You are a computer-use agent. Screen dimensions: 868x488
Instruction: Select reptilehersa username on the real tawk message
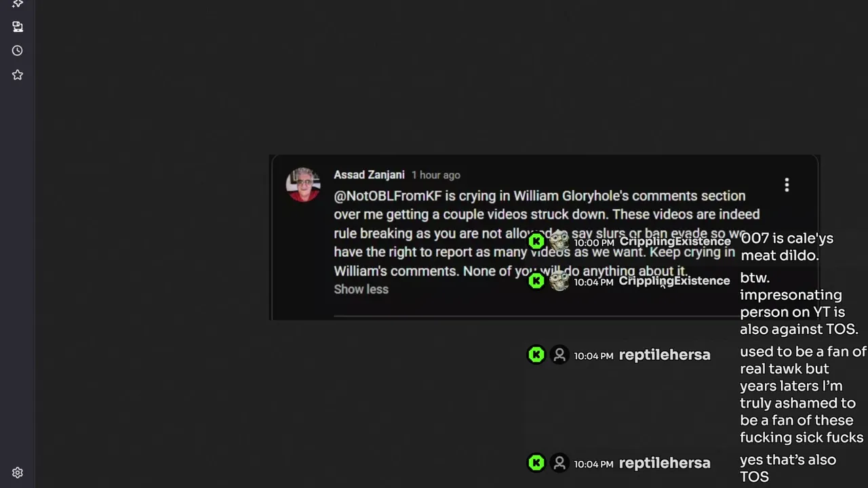(x=665, y=354)
